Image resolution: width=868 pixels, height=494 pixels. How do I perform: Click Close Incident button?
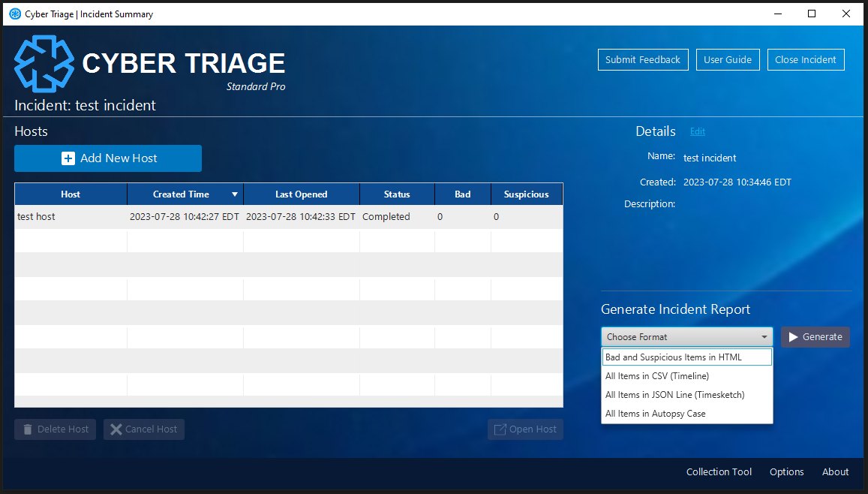click(806, 60)
